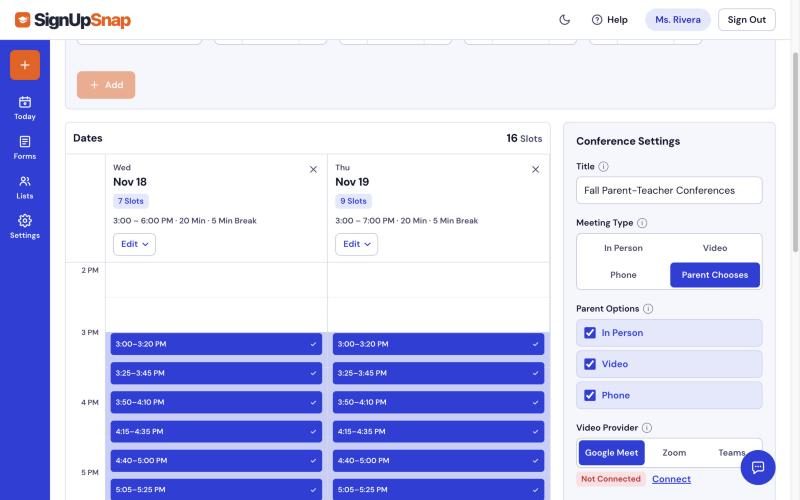Open the Forms section

coord(24,148)
